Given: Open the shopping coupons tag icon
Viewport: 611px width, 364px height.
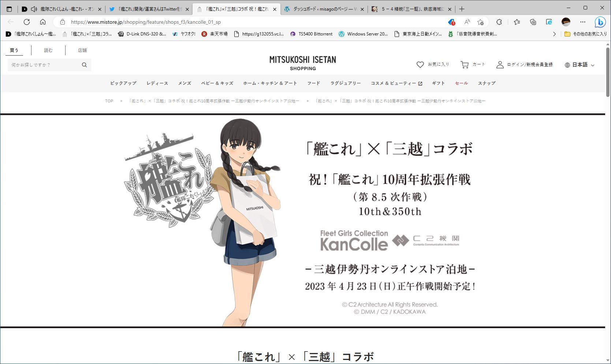Looking at the screenshot, I should pos(451,22).
